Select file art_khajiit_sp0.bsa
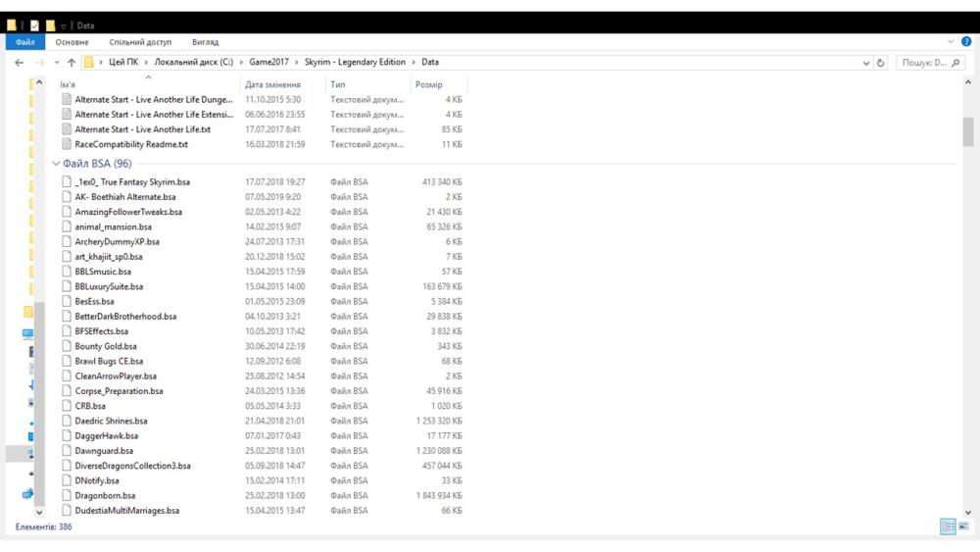Screen dimensions: 980x552 tap(109, 257)
